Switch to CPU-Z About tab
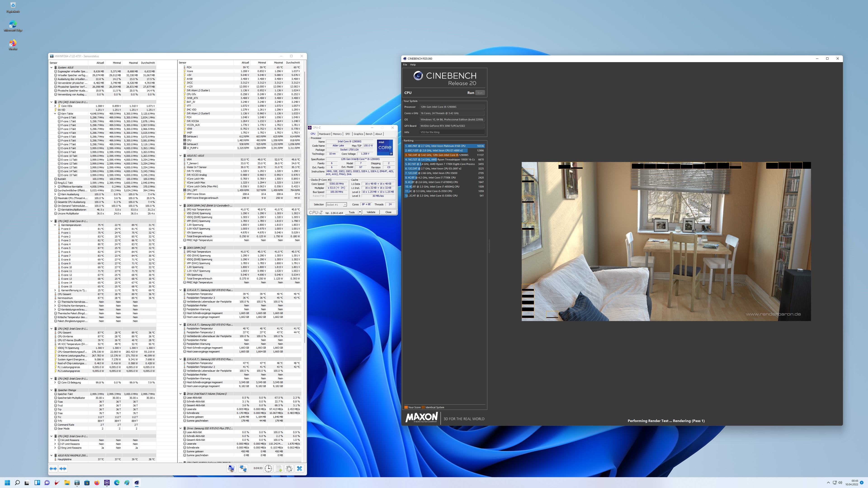Screen dimensions: 868x488 pyautogui.click(x=378, y=134)
